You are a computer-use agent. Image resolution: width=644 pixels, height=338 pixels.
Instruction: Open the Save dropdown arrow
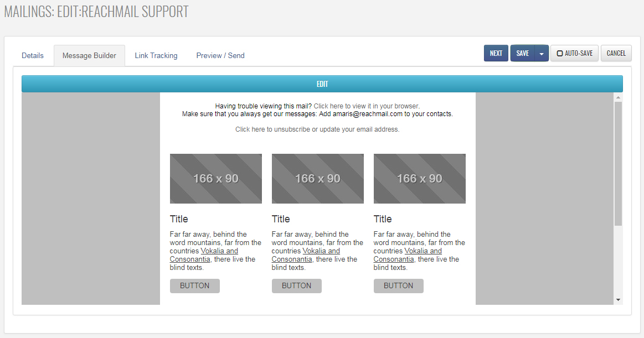tap(542, 54)
